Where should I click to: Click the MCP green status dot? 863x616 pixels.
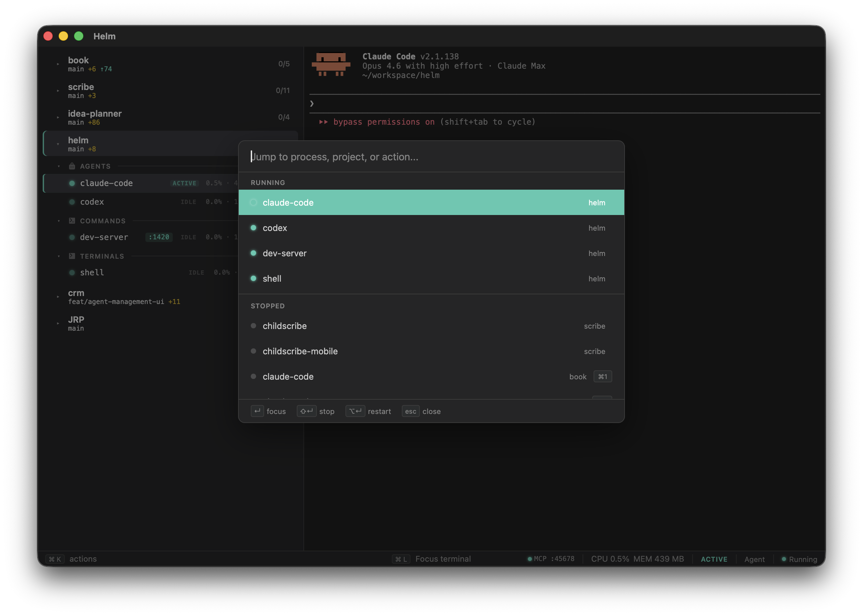pyautogui.click(x=530, y=559)
